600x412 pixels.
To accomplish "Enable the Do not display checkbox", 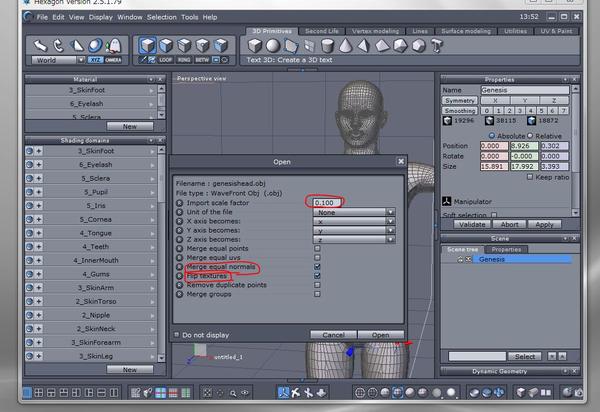I will [x=177, y=335].
